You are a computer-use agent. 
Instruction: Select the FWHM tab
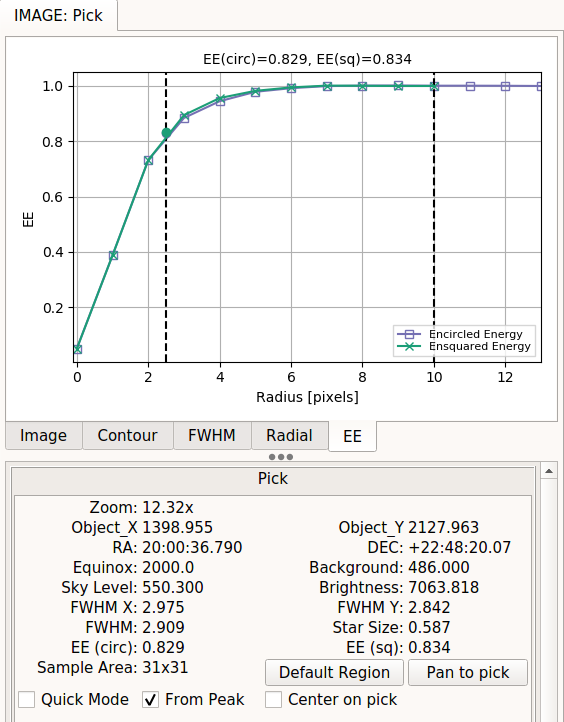[x=212, y=435]
